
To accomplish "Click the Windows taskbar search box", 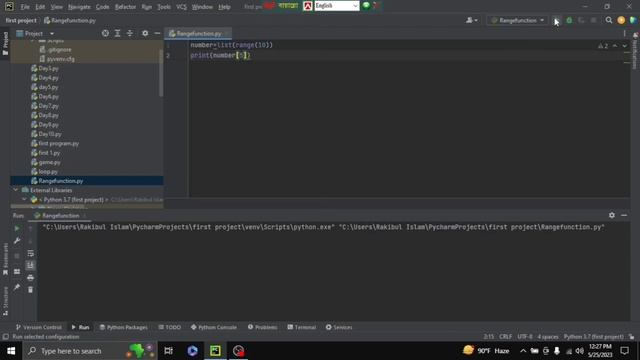I will point(90,351).
